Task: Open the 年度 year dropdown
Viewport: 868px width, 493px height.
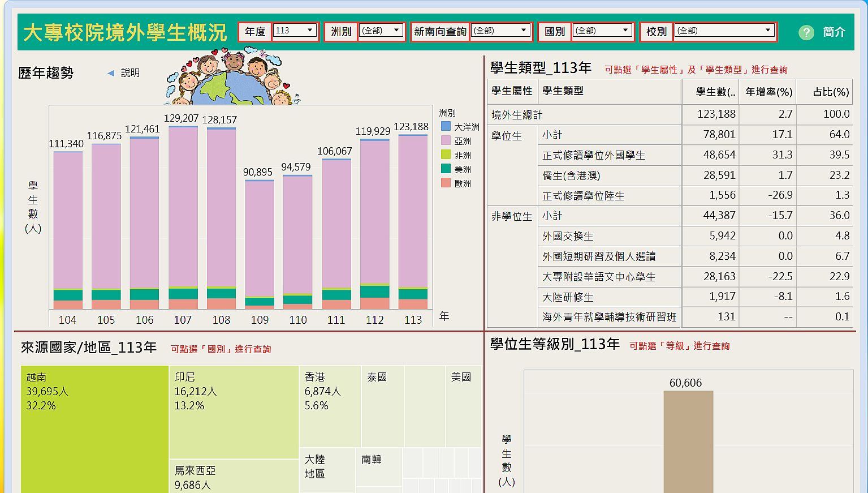Action: point(295,31)
